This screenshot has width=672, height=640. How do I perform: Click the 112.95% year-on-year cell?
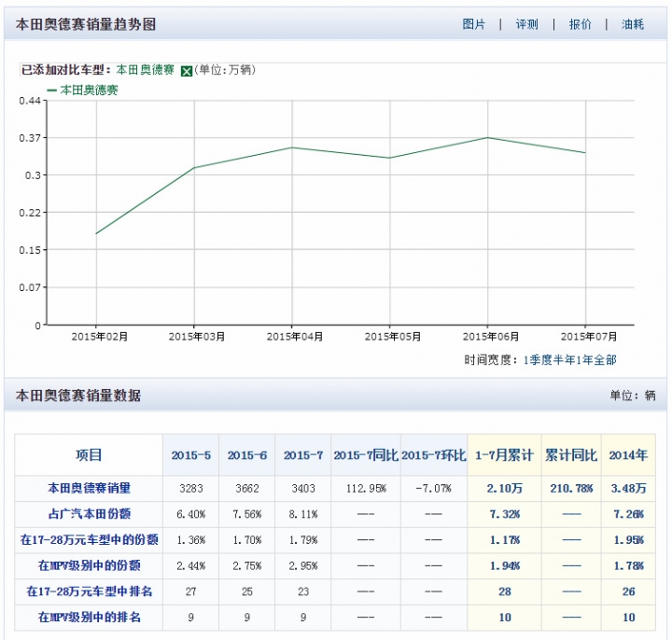tap(366, 488)
